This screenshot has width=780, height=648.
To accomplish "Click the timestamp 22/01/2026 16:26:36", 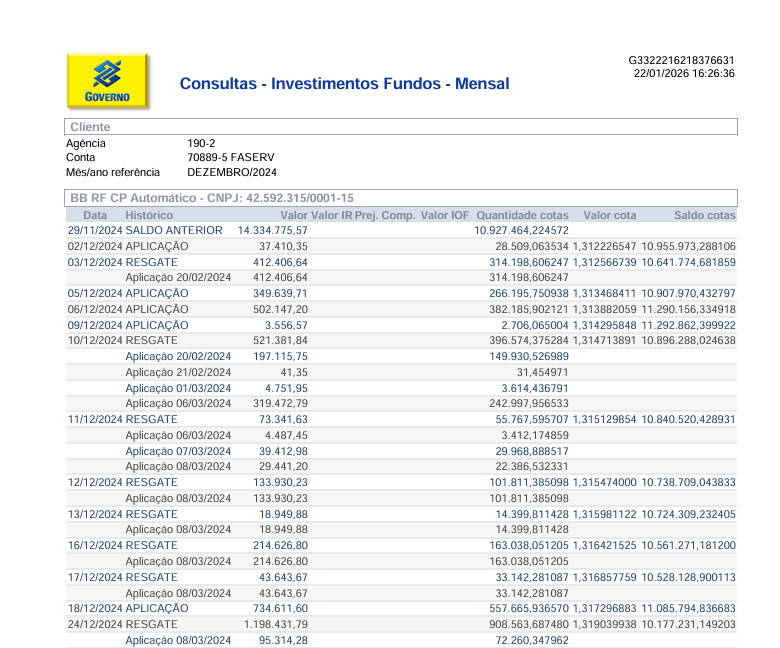I will pyautogui.click(x=684, y=74).
